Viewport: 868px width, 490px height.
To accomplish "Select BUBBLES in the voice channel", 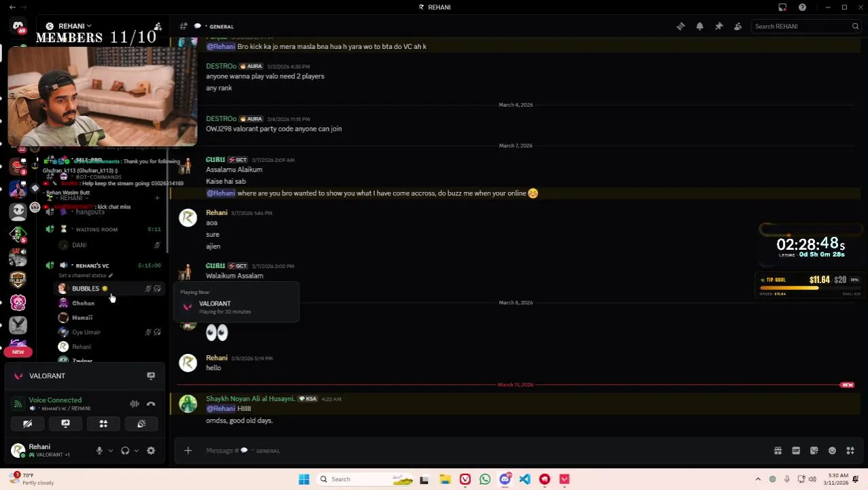I will tap(109, 289).
